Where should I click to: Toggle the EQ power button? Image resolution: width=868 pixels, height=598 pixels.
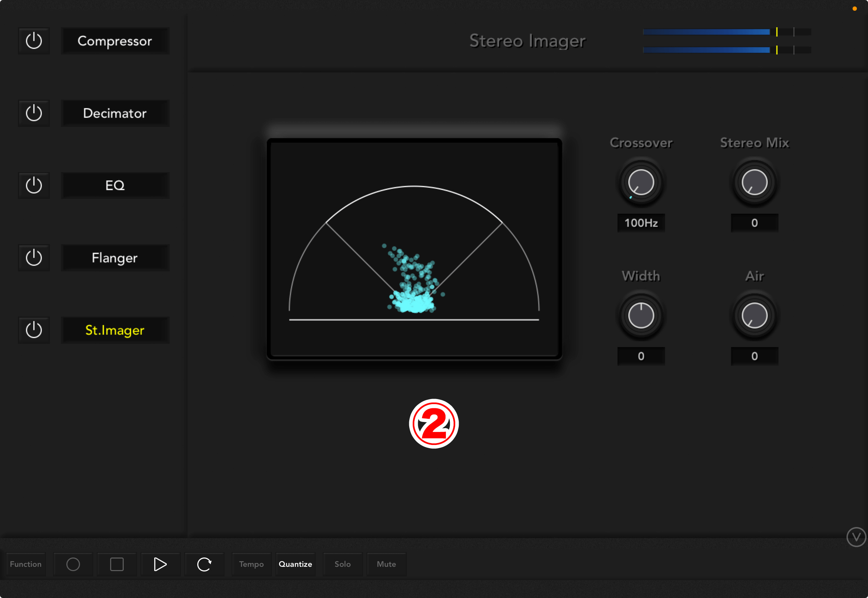[34, 185]
